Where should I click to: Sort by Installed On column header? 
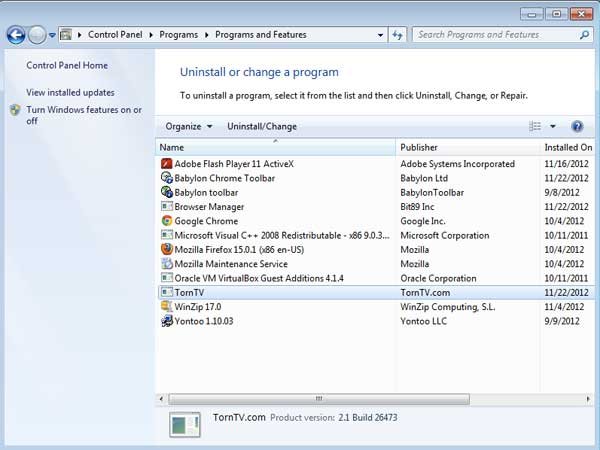568,147
